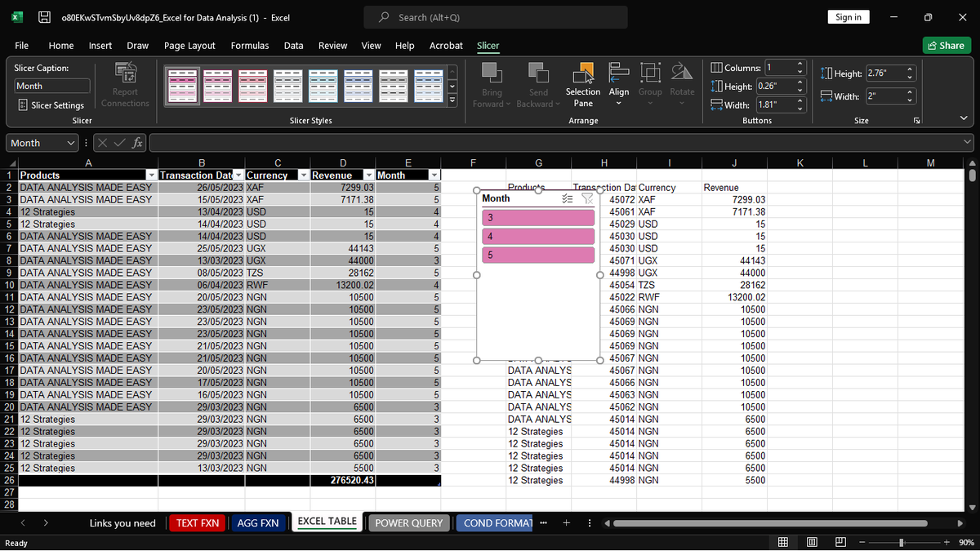Click the Share button

946,46
